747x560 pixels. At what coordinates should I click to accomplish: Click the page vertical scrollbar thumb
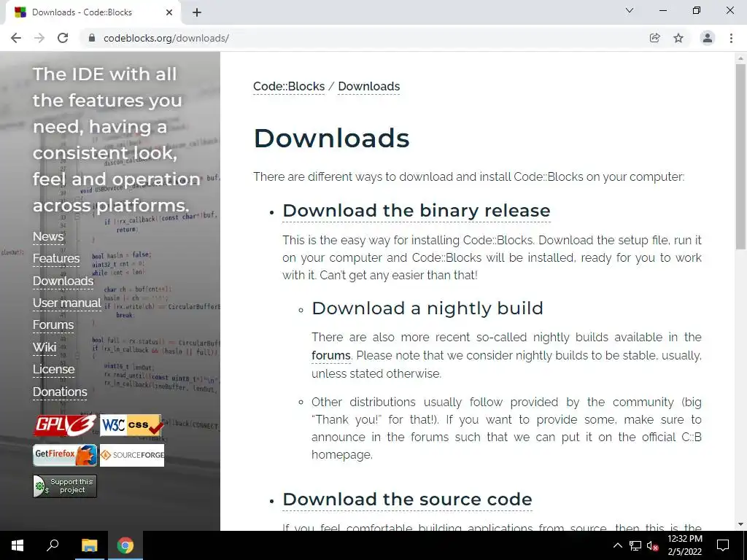click(740, 156)
